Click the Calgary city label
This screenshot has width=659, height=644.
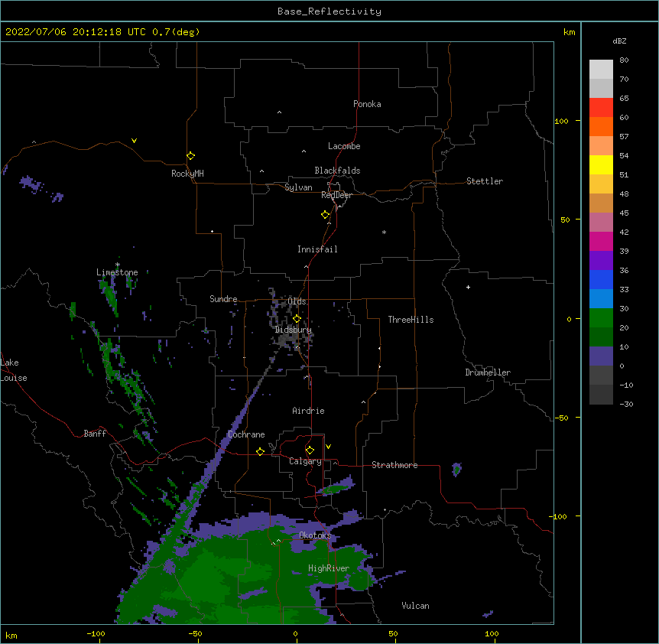point(305,461)
